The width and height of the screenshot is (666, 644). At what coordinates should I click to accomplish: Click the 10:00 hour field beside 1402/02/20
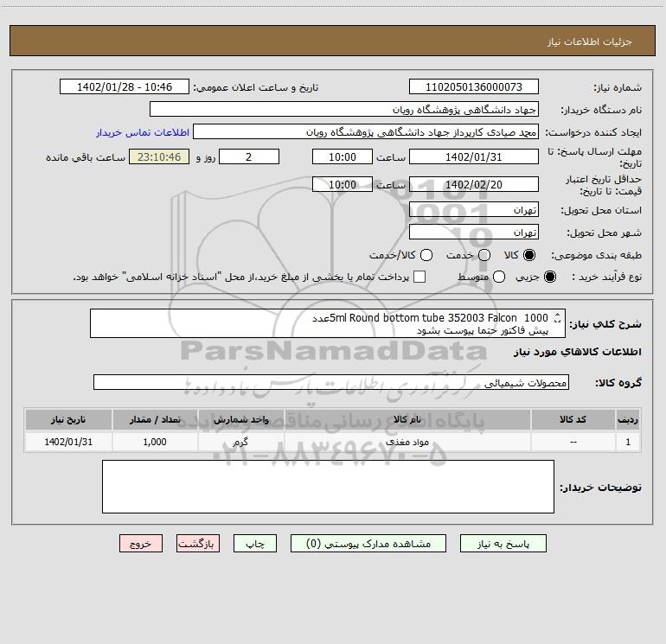[343, 184]
